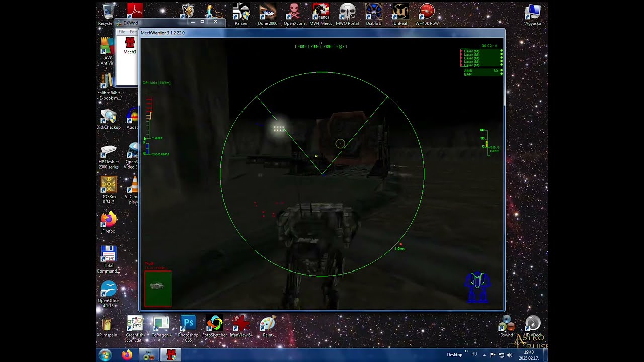Click the Heat gauge label
This screenshot has height=362, width=644.
pyautogui.click(x=157, y=138)
